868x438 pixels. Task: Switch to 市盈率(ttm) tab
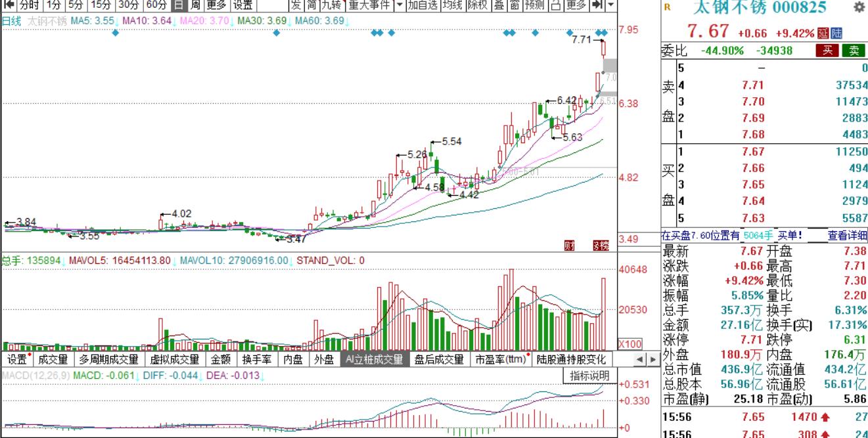click(x=501, y=359)
